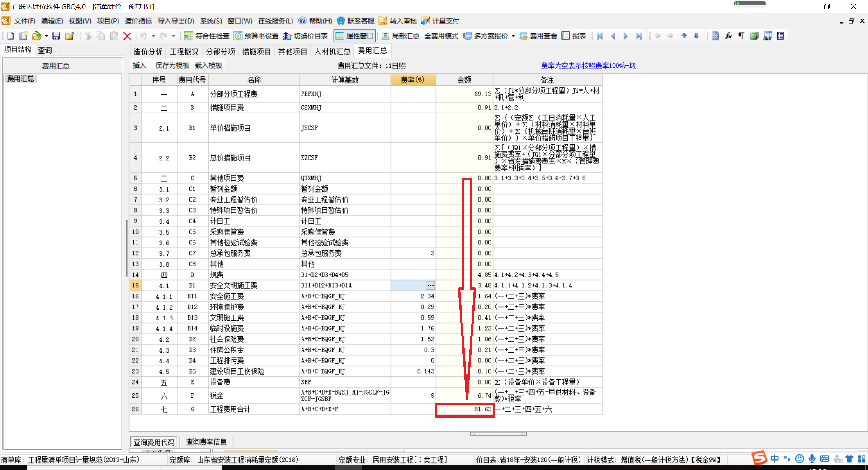This screenshot has width=868, height=470.
Task: Click the soft keyboard icon in IME bar
Action: pyautogui.click(x=824, y=459)
